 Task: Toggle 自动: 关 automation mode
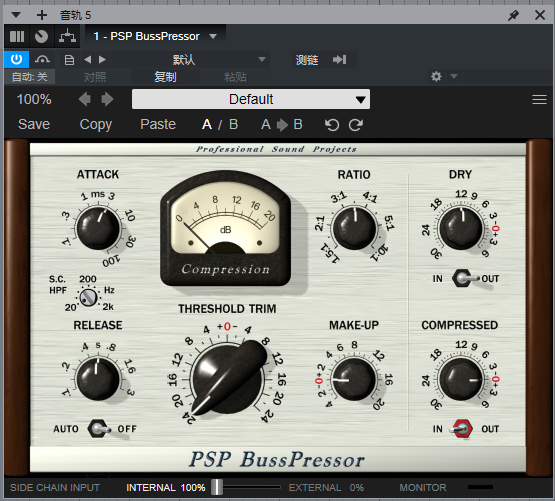pyautogui.click(x=30, y=76)
